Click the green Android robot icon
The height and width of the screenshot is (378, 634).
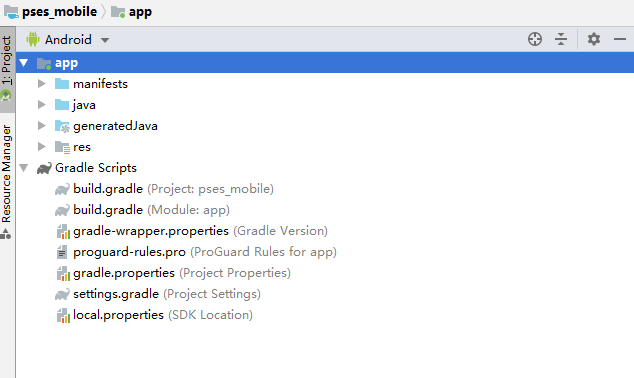[x=33, y=39]
